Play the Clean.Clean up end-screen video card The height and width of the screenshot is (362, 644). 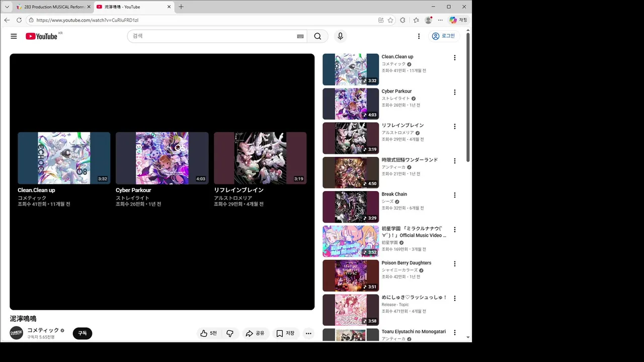(64, 169)
